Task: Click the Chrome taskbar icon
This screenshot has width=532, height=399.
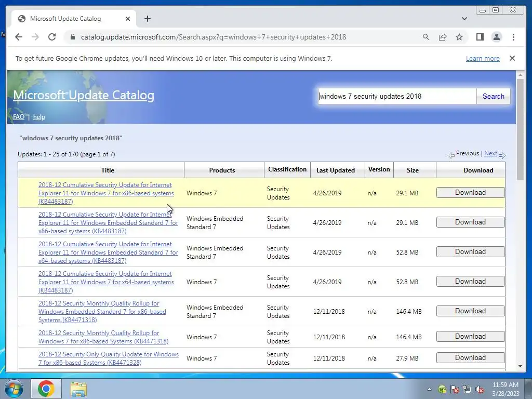Action: [x=46, y=389]
